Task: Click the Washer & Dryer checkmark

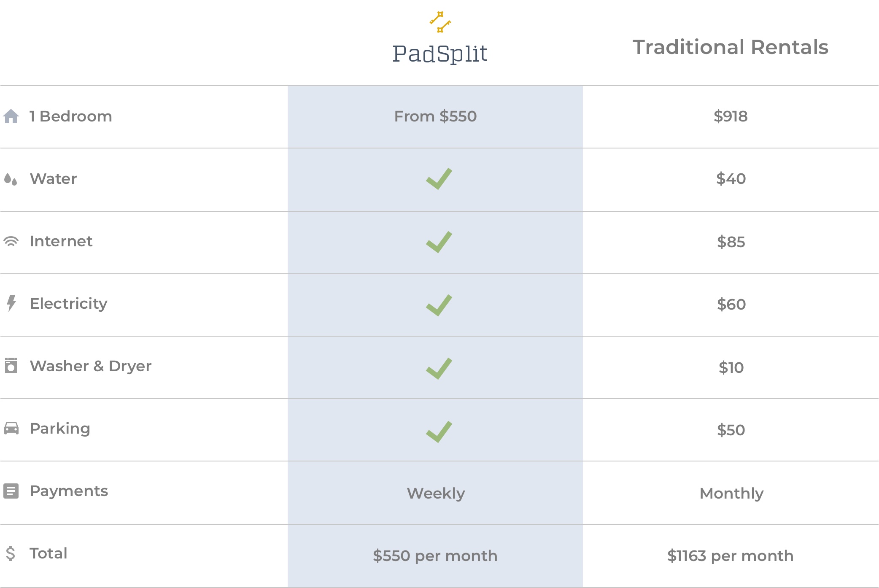Action: point(439,368)
